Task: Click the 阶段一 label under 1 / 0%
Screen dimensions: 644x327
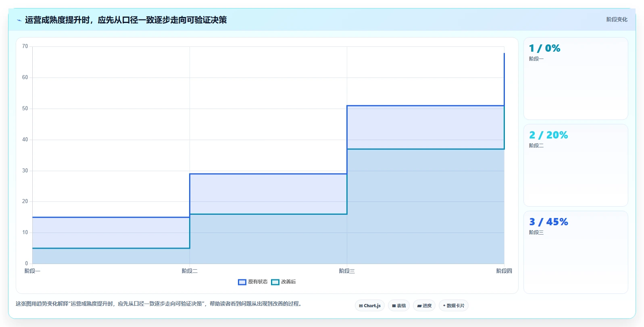Action: click(x=536, y=59)
